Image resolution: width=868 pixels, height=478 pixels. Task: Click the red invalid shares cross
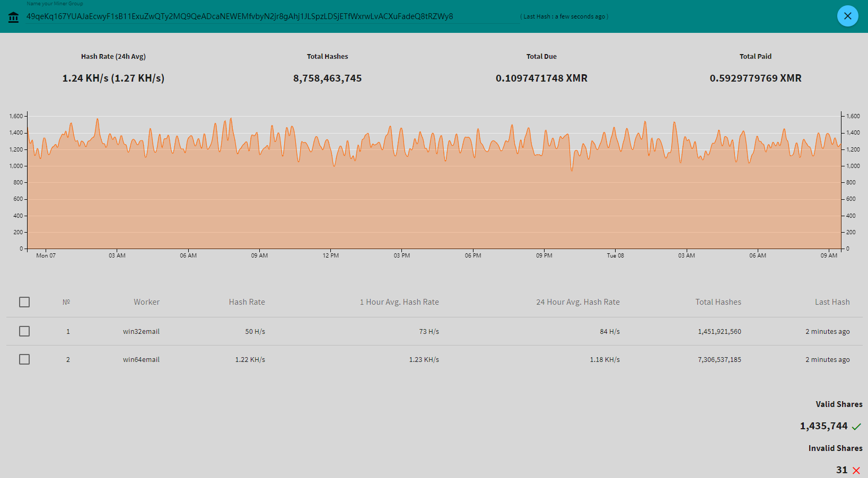click(856, 471)
